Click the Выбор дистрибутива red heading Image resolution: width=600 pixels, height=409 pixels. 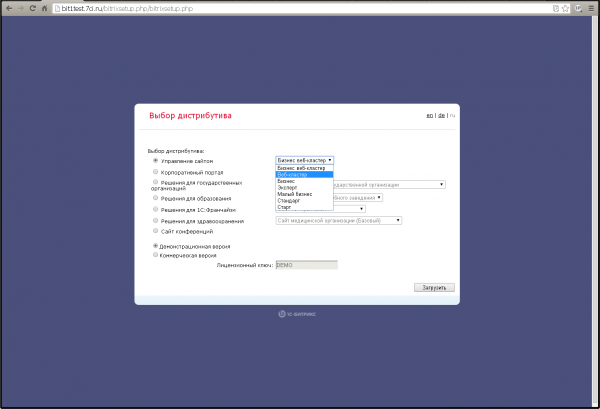[x=190, y=116]
